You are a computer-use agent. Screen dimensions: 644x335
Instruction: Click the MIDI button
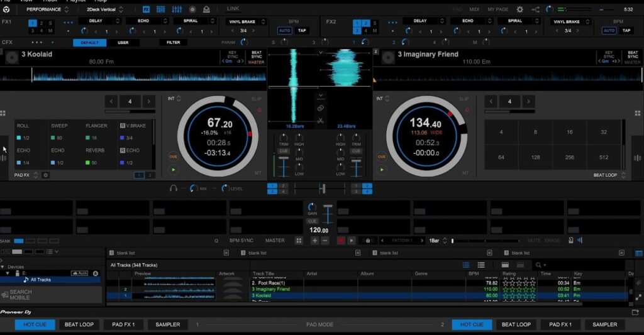(x=474, y=9)
